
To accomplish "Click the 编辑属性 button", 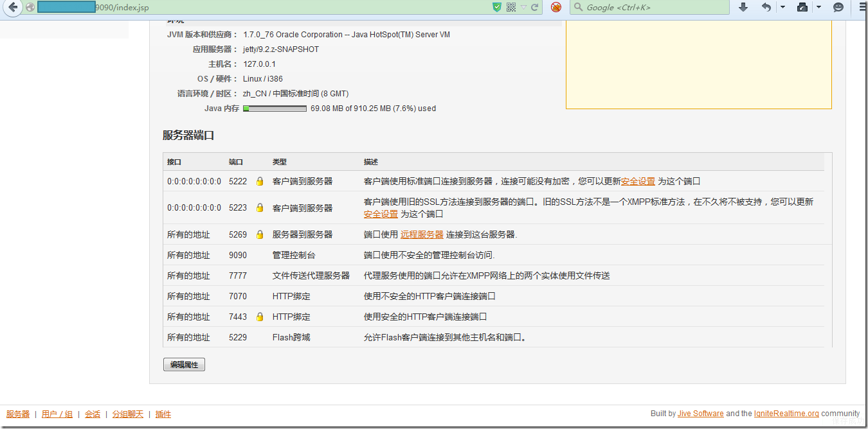I will tap(184, 365).
